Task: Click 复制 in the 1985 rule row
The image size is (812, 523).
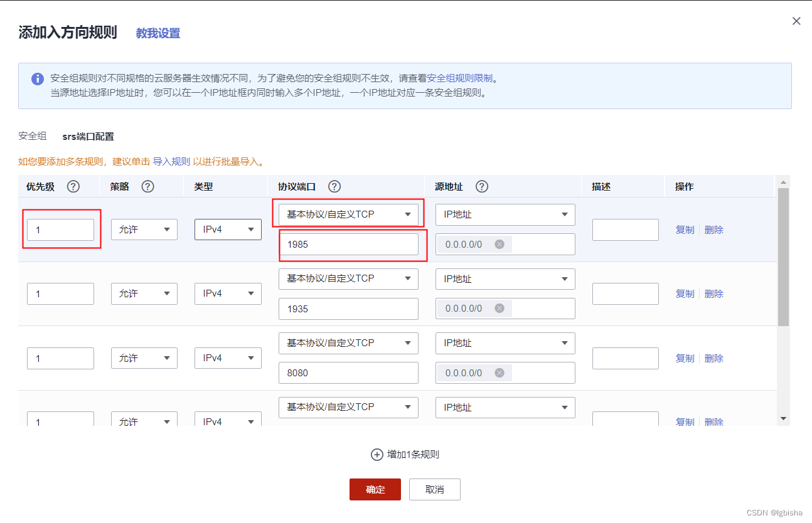Action: pos(685,230)
